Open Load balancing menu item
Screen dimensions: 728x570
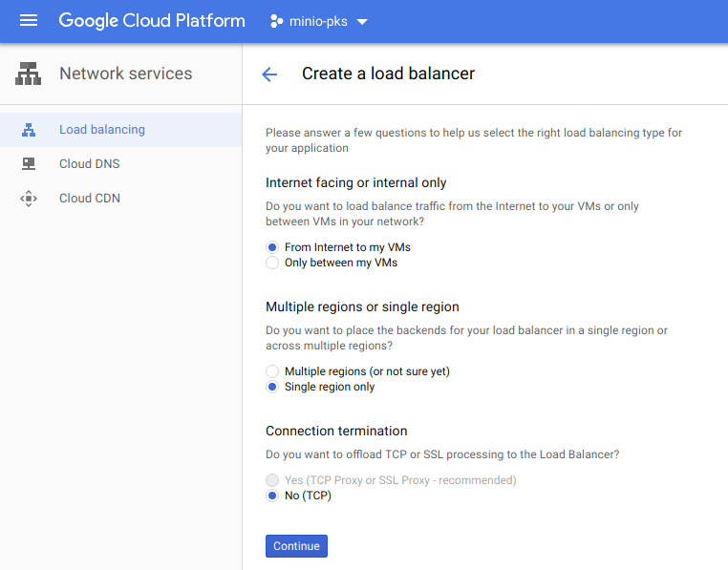102,130
